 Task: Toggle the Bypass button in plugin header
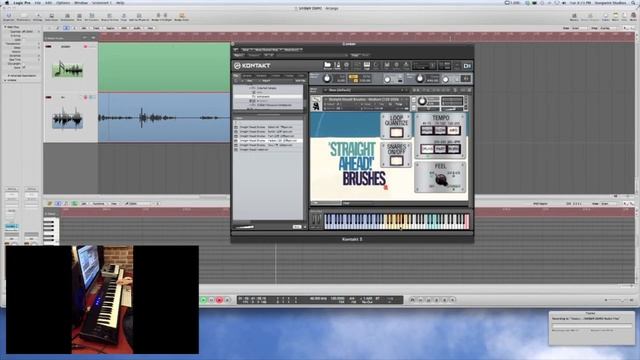point(240,55)
